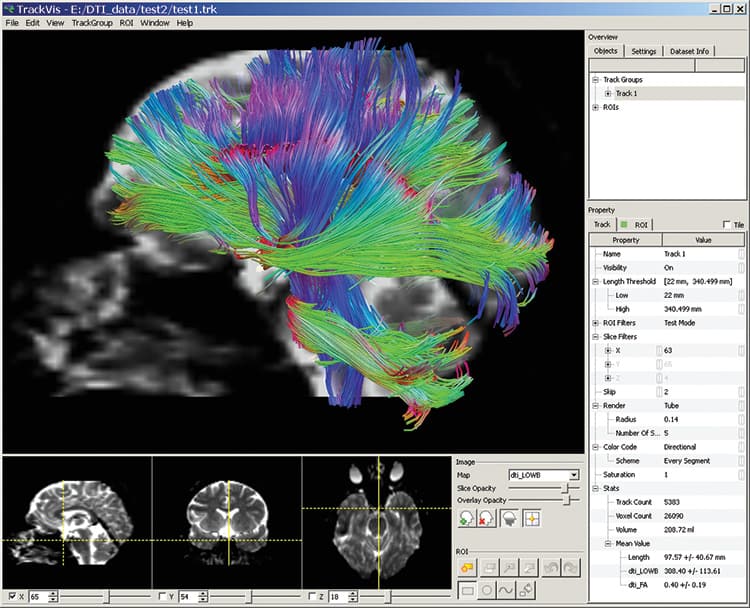Click the Slice Opacity slider
The height and width of the screenshot is (608, 750).
(544, 488)
